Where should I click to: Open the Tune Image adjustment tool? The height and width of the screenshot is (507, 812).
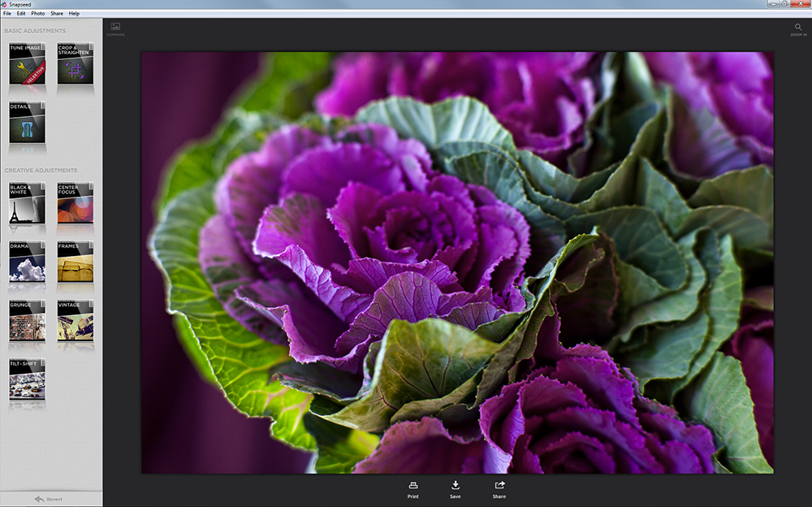pyautogui.click(x=27, y=64)
